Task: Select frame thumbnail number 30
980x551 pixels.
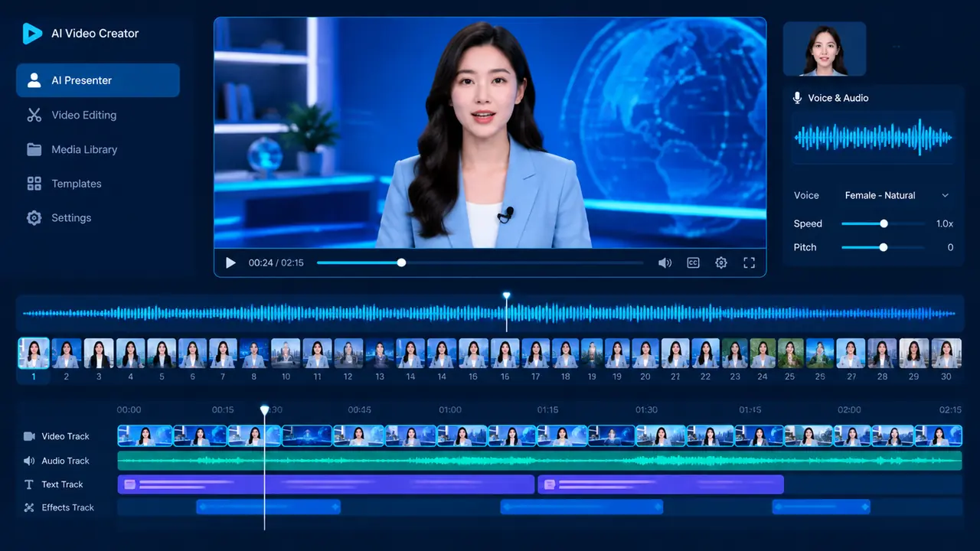Action: pyautogui.click(x=946, y=354)
